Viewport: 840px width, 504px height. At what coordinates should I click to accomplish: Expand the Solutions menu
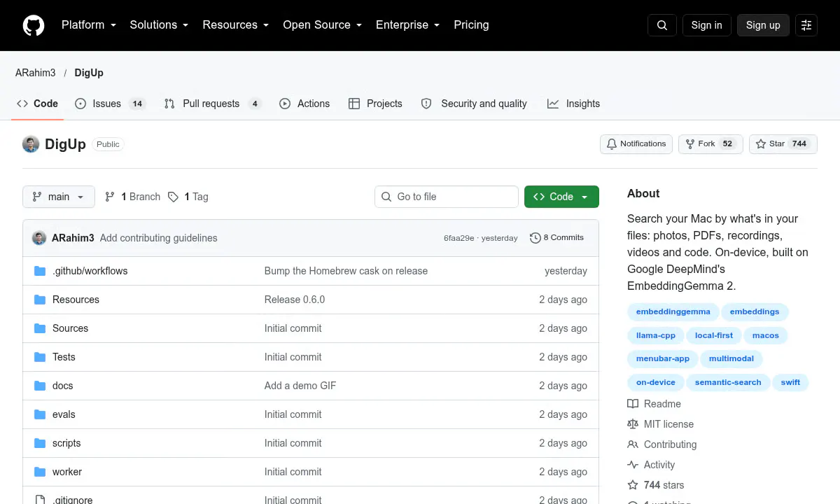[159, 25]
